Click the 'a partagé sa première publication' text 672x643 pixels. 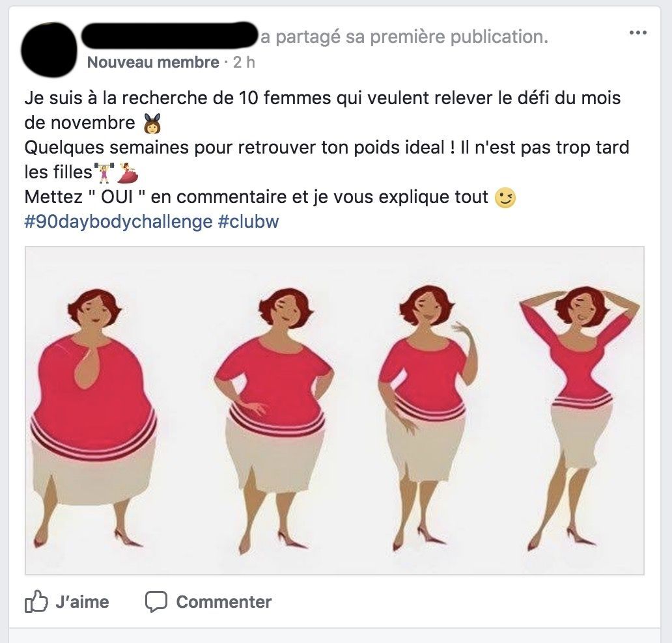point(404,37)
